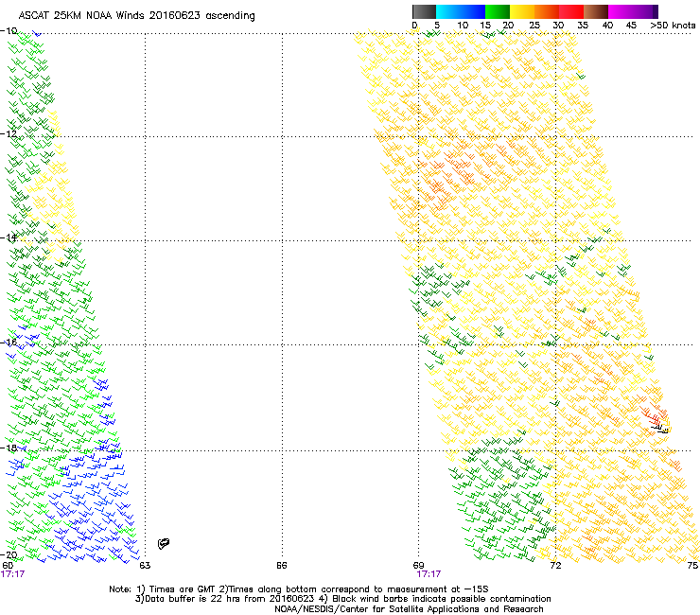Image resolution: width=700 pixels, height=615 pixels.
Task: Click the purple '17:17' time below longitude 69
Action: pos(429,574)
